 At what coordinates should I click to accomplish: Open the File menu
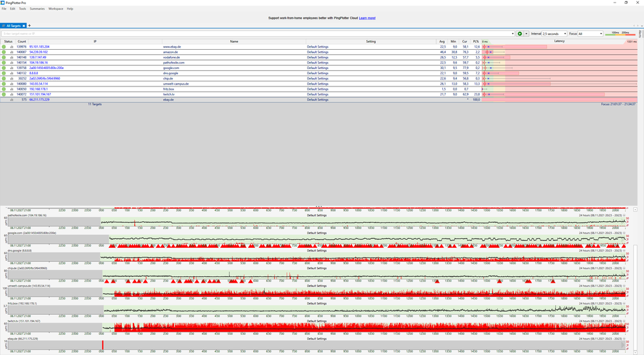tap(4, 8)
